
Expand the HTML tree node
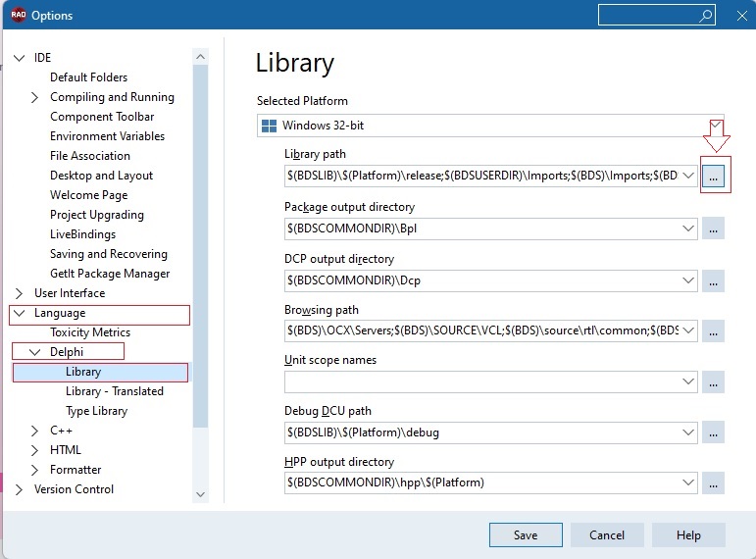[34, 450]
